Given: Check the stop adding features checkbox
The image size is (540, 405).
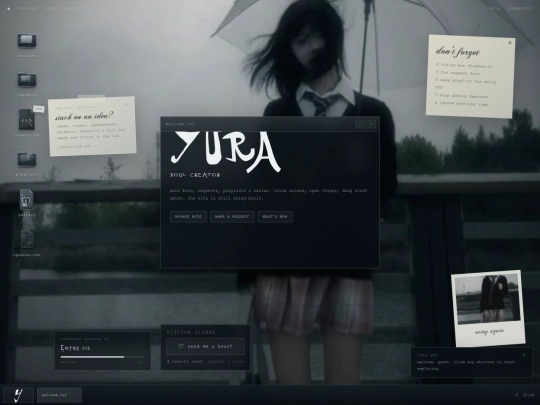Looking at the screenshot, I should 436,95.
